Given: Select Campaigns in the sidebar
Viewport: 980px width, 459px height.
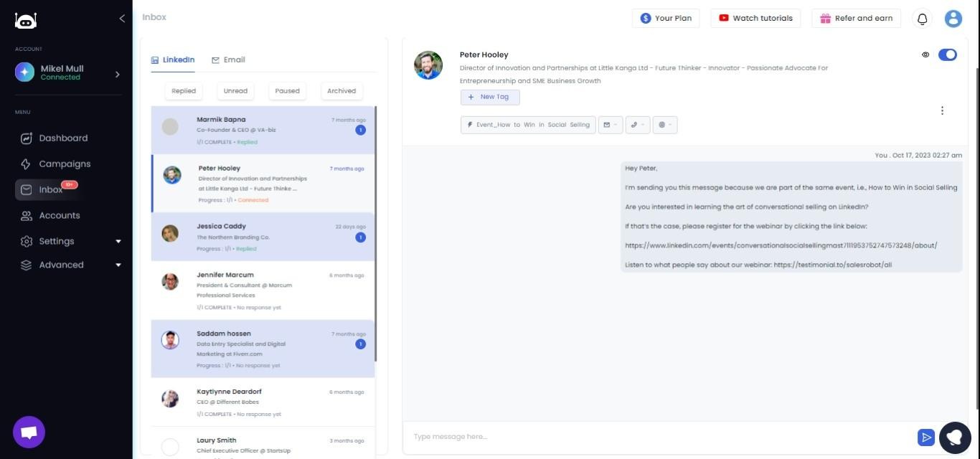Looking at the screenshot, I should [x=64, y=164].
